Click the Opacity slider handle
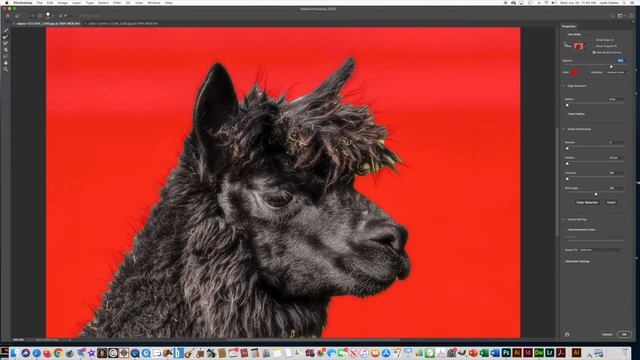This screenshot has width=640, height=360. click(x=611, y=67)
